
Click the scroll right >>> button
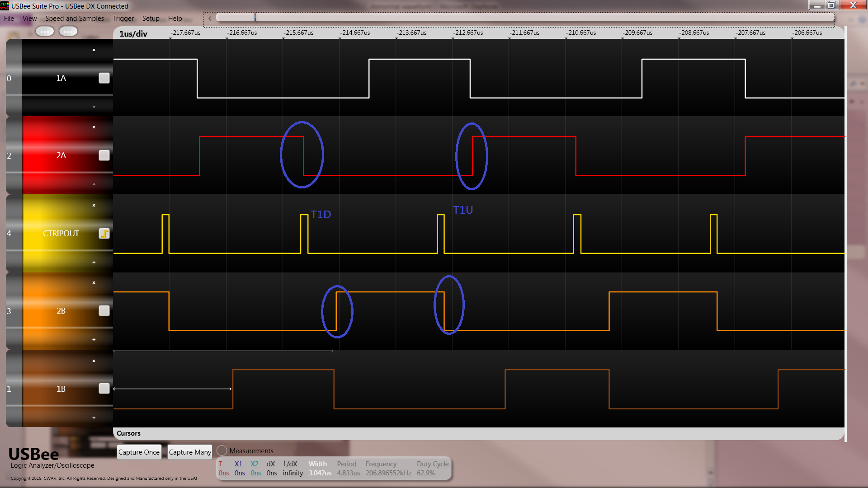[x=68, y=32]
